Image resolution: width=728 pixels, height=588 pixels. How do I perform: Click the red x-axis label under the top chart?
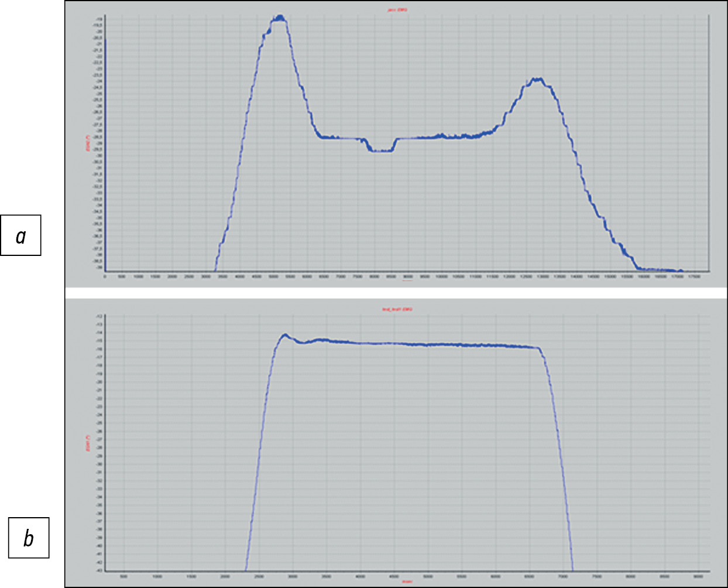(407, 281)
